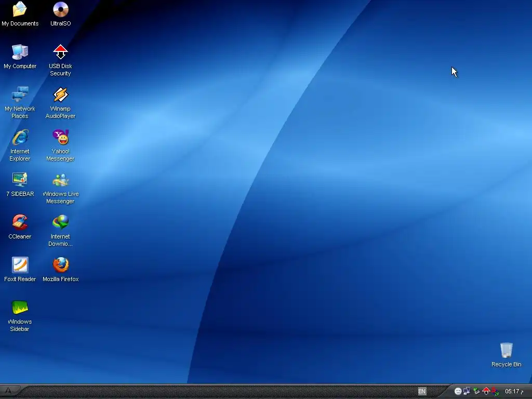The width and height of the screenshot is (532, 399).
Task: Click the green arrow tray icon
Action: 476,391
